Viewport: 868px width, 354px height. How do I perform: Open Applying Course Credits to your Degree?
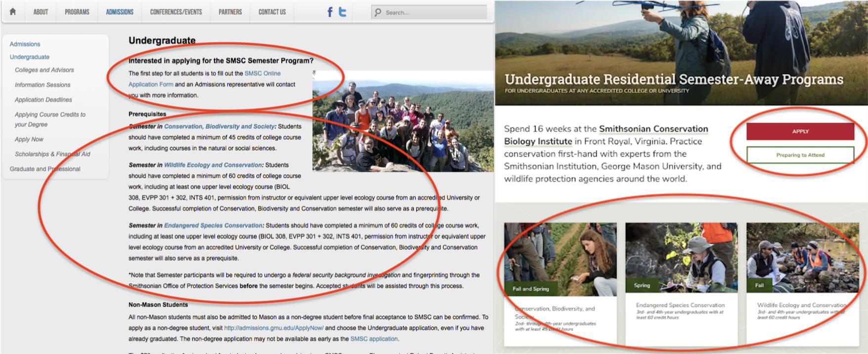(50, 119)
